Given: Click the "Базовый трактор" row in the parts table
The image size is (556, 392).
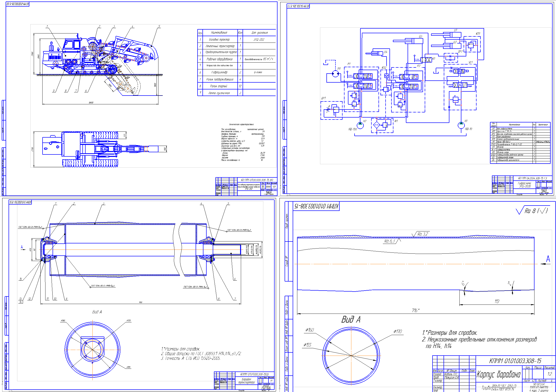Looking at the screenshot, I should (237, 39).
